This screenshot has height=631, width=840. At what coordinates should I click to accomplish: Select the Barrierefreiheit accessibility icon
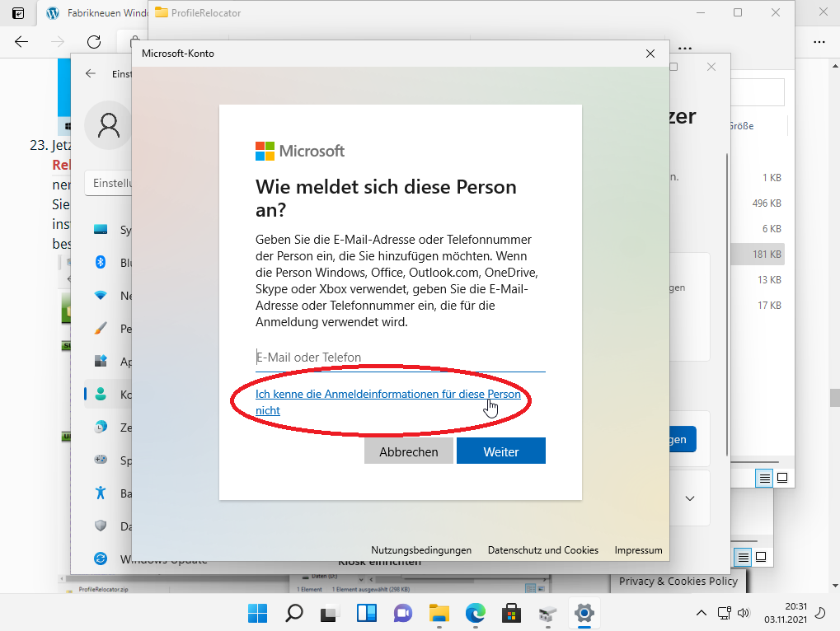[101, 493]
